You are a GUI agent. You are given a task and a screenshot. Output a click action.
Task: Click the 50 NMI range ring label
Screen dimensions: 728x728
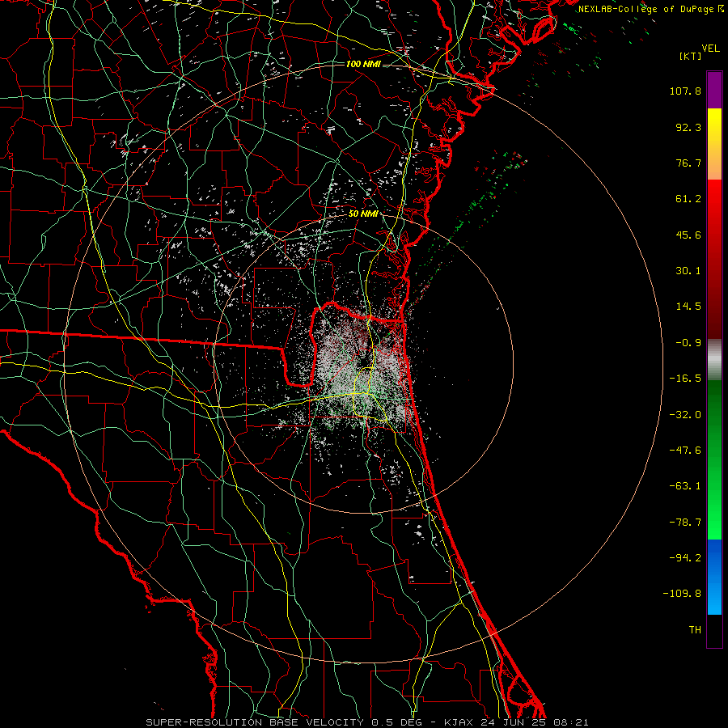click(363, 214)
